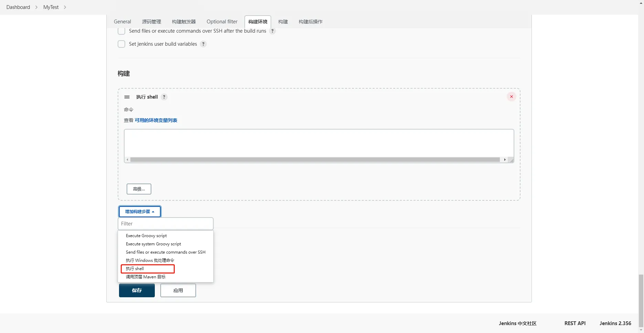Click the drag handle of 执行 shell step
Image resolution: width=644 pixels, height=333 pixels.
[127, 97]
